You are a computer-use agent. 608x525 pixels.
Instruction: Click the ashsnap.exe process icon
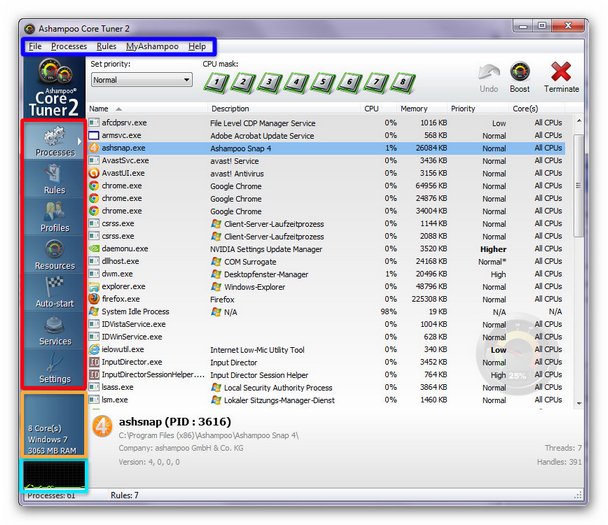pos(93,148)
